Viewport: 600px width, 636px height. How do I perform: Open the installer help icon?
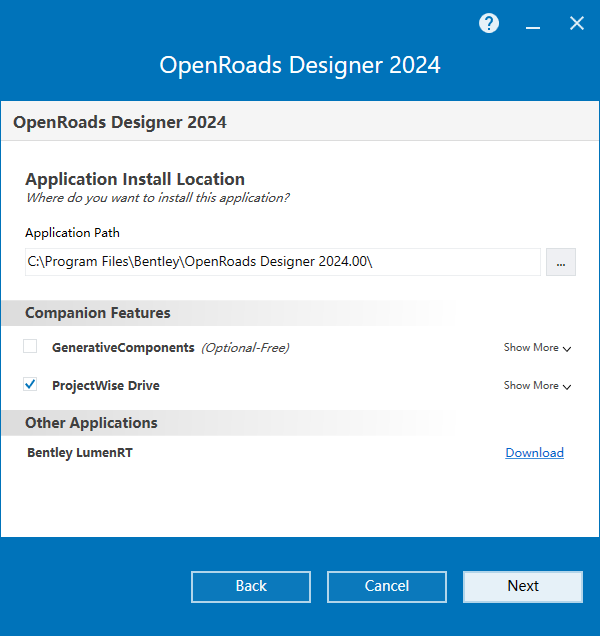[x=489, y=23]
